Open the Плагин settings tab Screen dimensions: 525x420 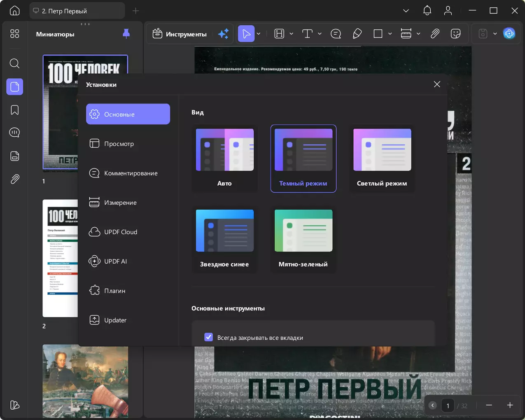128,291
